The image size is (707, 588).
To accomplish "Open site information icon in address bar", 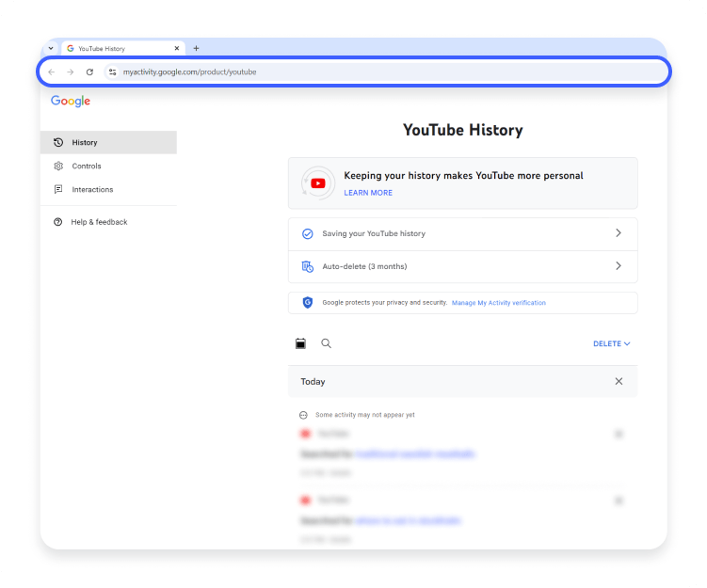I will tap(112, 72).
